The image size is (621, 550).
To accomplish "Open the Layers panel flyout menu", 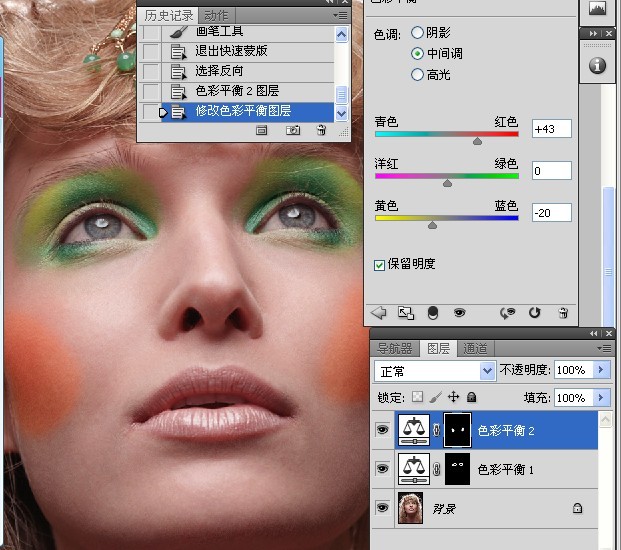I will (604, 348).
